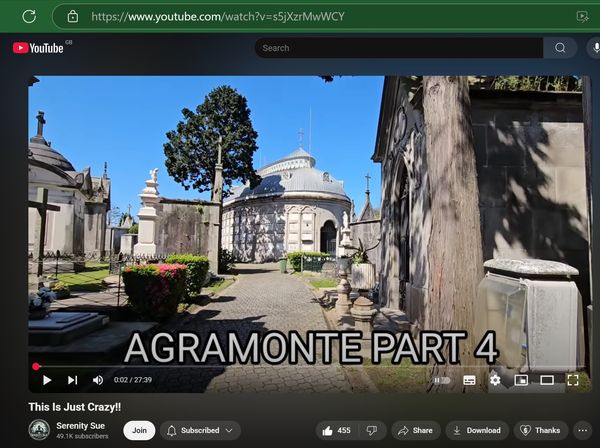Play the video

(47, 380)
